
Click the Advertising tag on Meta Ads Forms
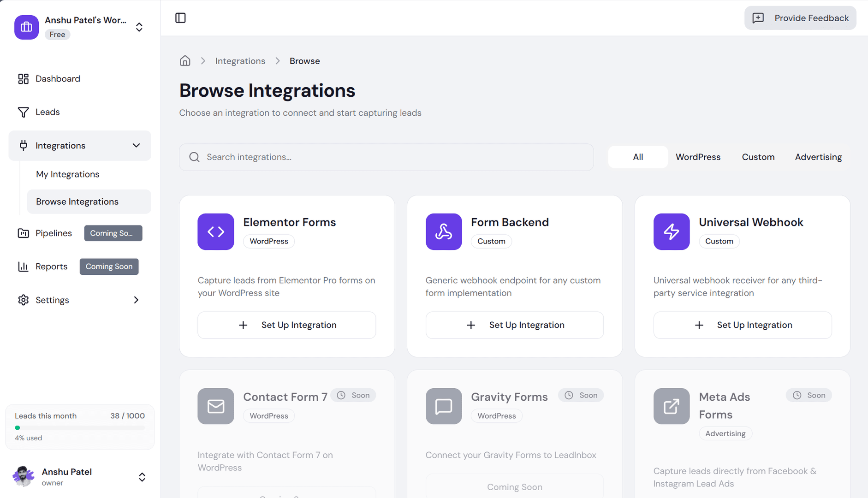point(725,433)
